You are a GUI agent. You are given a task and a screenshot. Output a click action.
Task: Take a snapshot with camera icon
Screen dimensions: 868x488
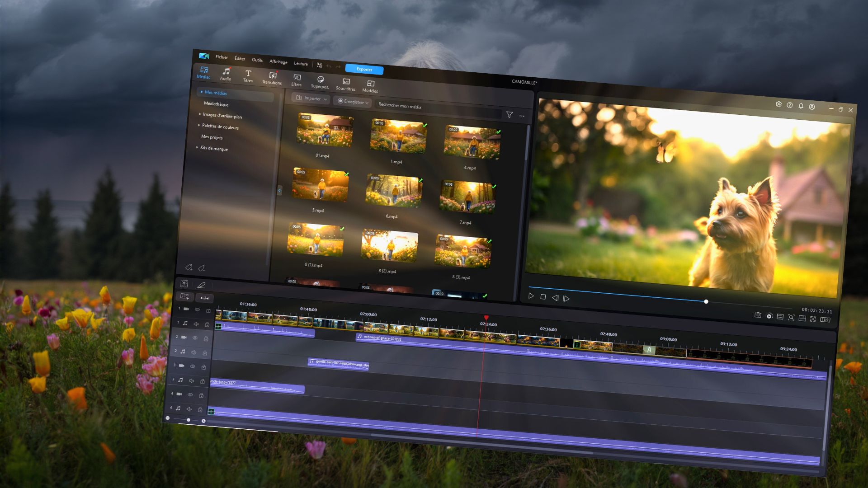click(758, 315)
